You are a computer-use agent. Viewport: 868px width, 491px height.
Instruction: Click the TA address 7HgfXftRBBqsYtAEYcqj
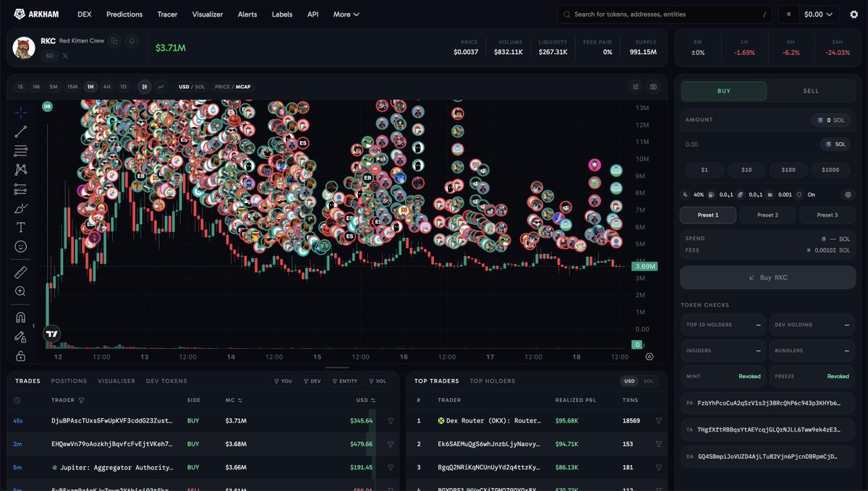(x=767, y=430)
